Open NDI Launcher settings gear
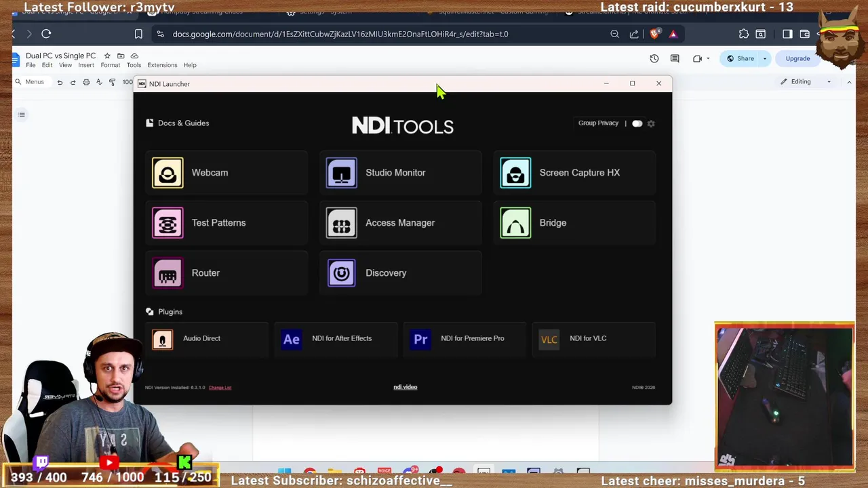The width and height of the screenshot is (868, 488). [x=651, y=123]
